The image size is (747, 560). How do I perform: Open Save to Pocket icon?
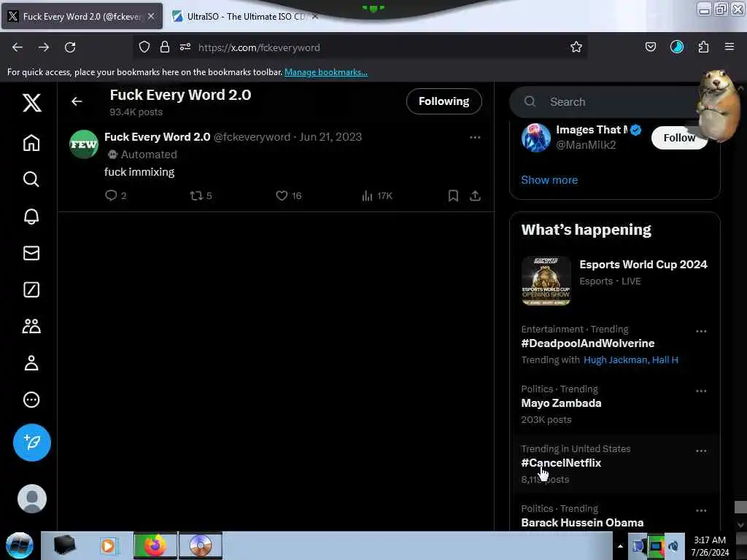[651, 47]
